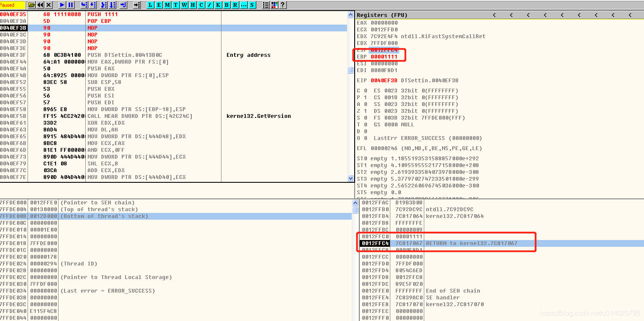This screenshot has width=644, height=321.
Task: Open Threads window (T button)
Action: pos(176,5)
